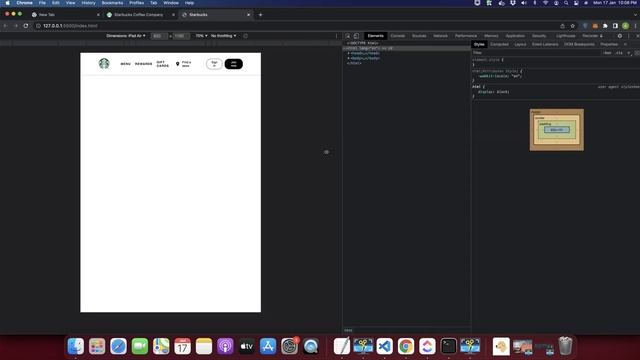
Task: Open Apple TV from the Dock
Action: pyautogui.click(x=247, y=346)
